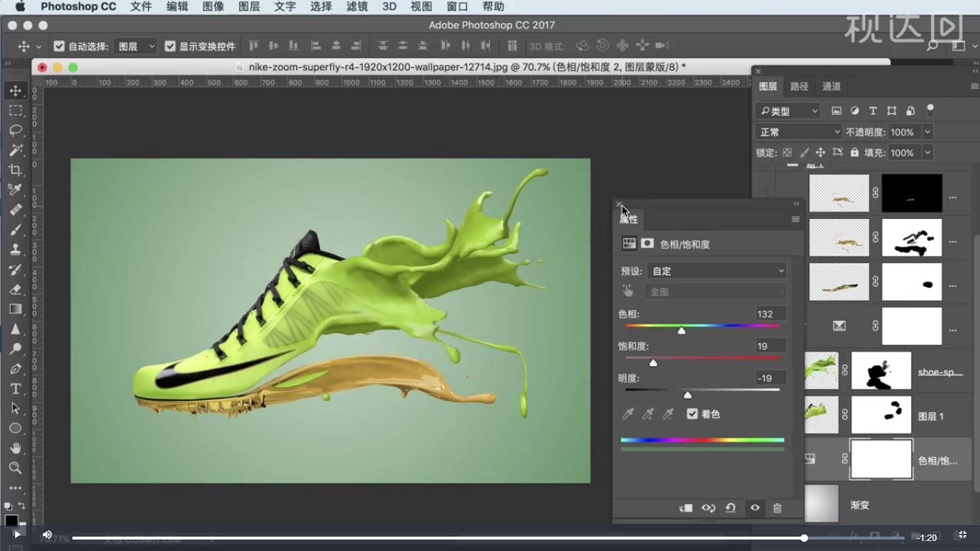
Task: Filter layers by type layers icon
Action: 873,110
